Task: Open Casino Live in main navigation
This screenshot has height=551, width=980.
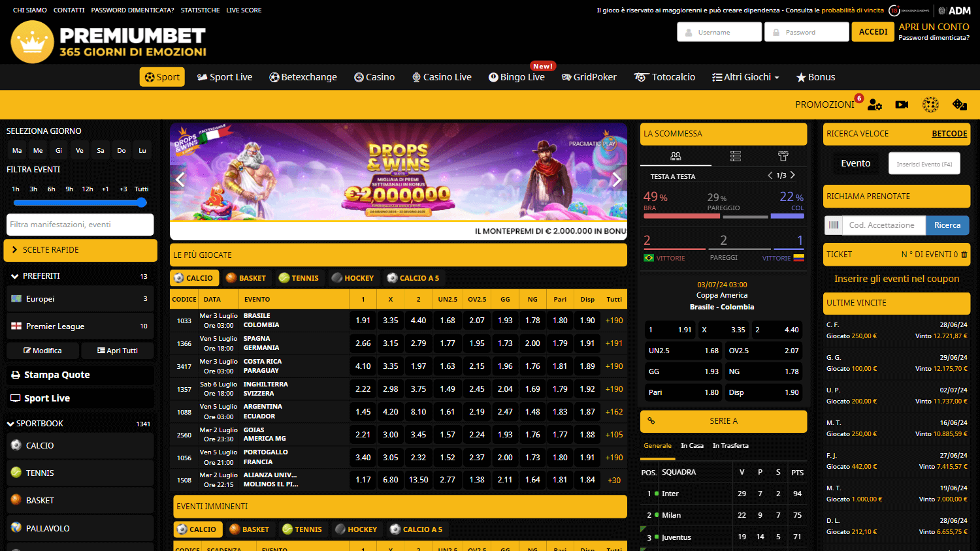Action: (x=442, y=77)
